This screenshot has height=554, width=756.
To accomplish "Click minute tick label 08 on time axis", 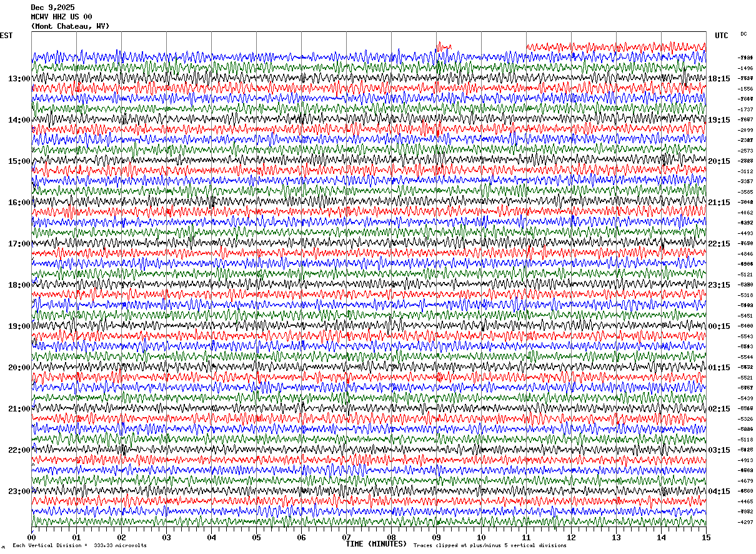I will [x=392, y=537].
